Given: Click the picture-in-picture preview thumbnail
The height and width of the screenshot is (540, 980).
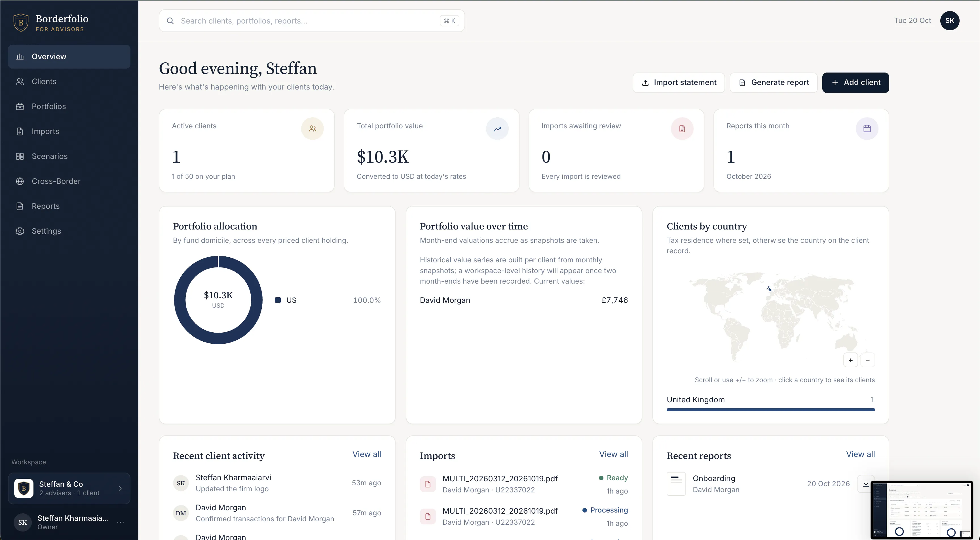Looking at the screenshot, I should point(922,510).
